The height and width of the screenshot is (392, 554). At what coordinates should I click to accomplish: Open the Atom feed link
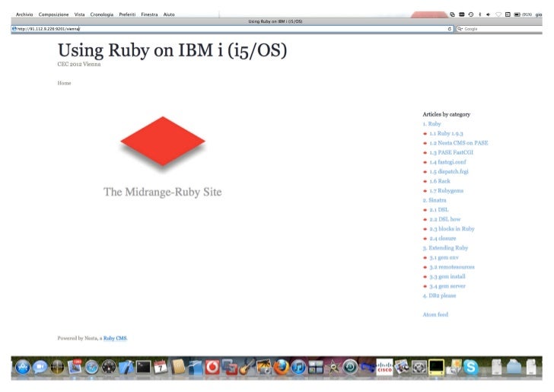(x=435, y=314)
